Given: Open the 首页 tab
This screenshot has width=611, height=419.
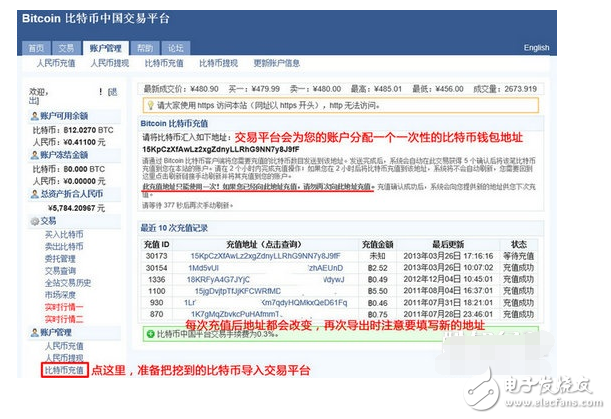Looking at the screenshot, I should (36, 48).
